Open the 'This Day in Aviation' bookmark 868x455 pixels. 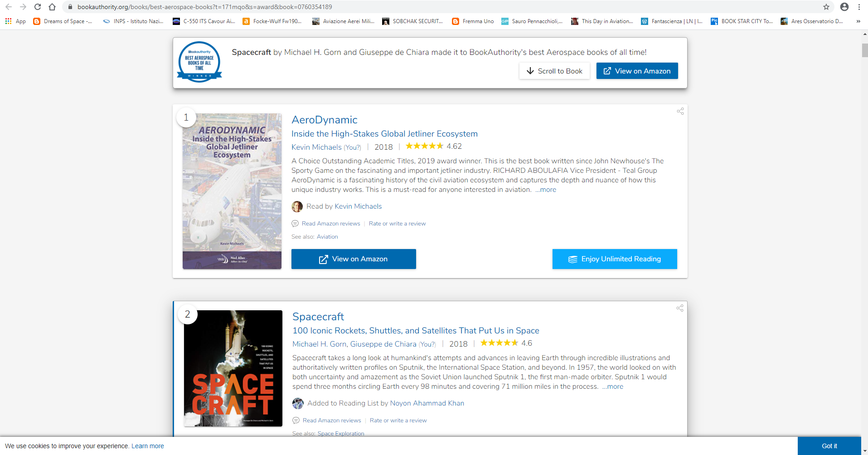tap(602, 21)
